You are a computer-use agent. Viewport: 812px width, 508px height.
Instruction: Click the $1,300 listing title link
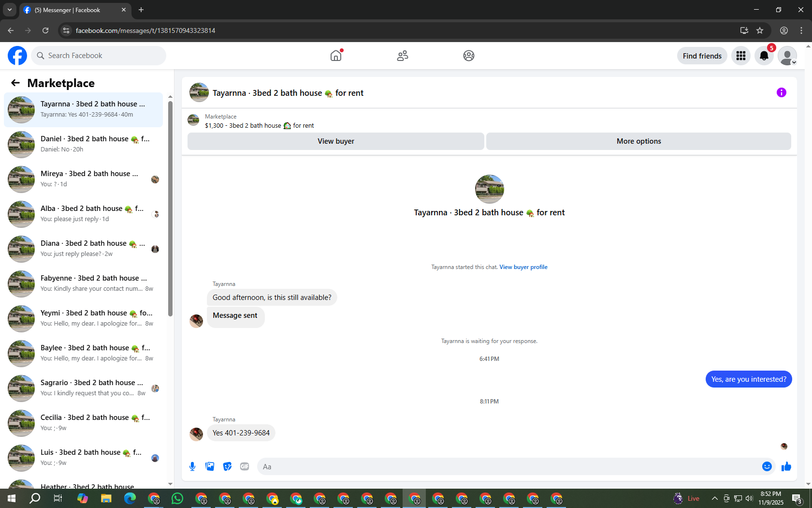(x=259, y=126)
